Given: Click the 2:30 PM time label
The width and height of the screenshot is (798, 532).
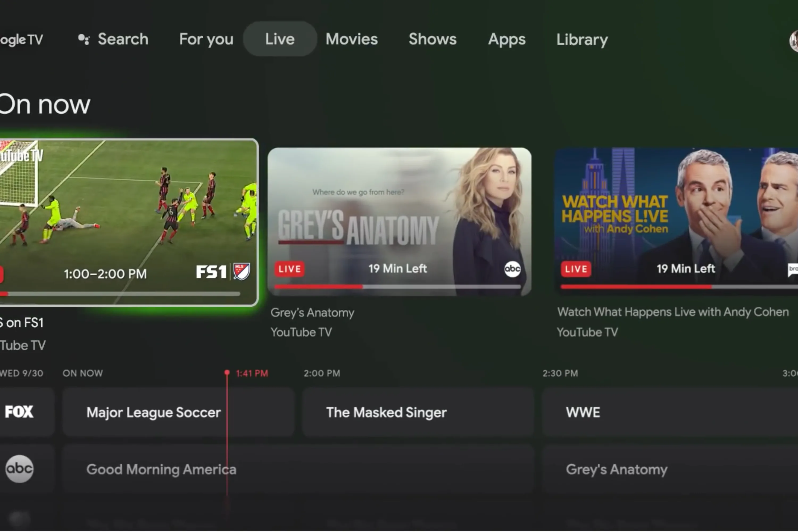Looking at the screenshot, I should click(560, 373).
